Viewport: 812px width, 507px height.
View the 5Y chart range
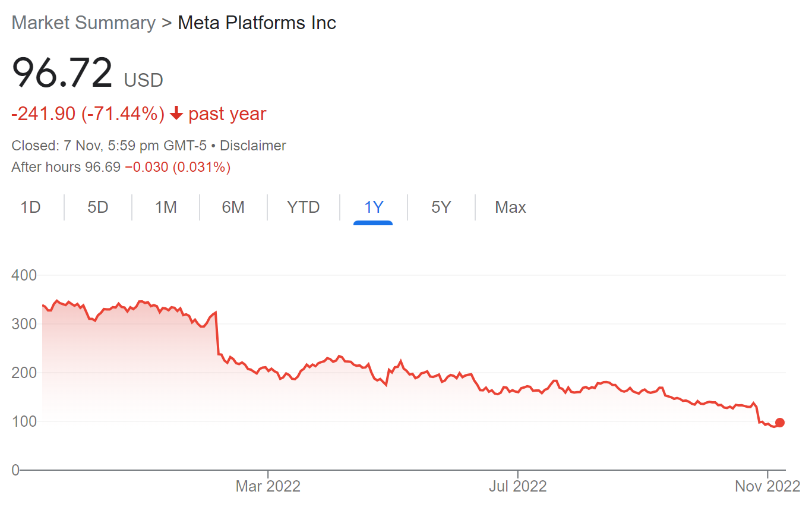pos(441,207)
